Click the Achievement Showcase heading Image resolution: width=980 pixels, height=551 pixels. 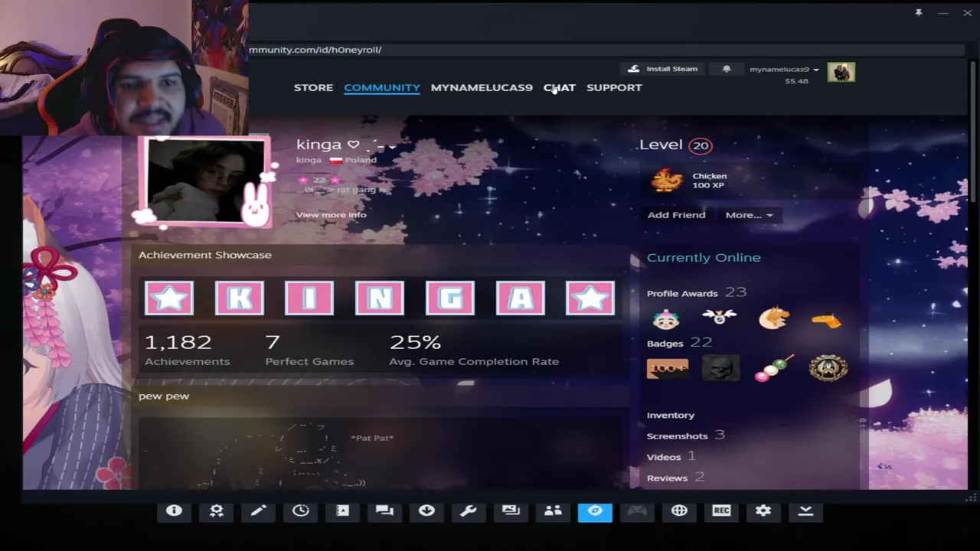pos(205,255)
